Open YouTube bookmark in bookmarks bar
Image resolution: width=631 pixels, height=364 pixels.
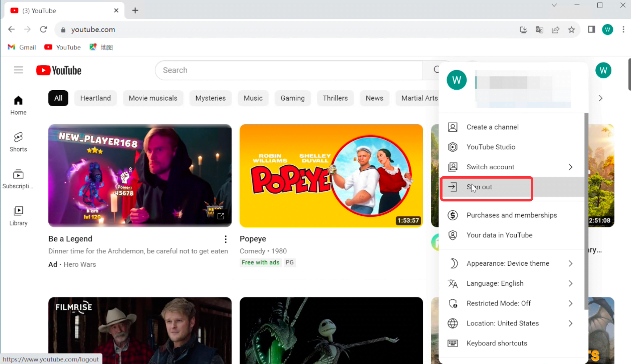click(62, 47)
